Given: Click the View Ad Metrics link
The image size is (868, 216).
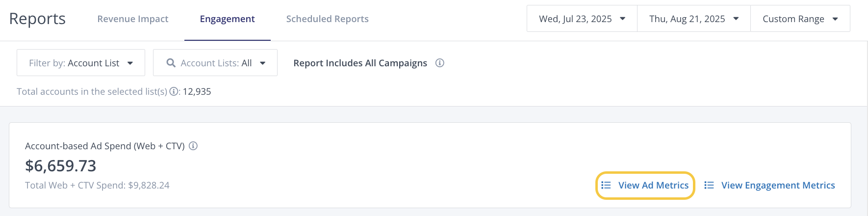Looking at the screenshot, I should coord(653,185).
